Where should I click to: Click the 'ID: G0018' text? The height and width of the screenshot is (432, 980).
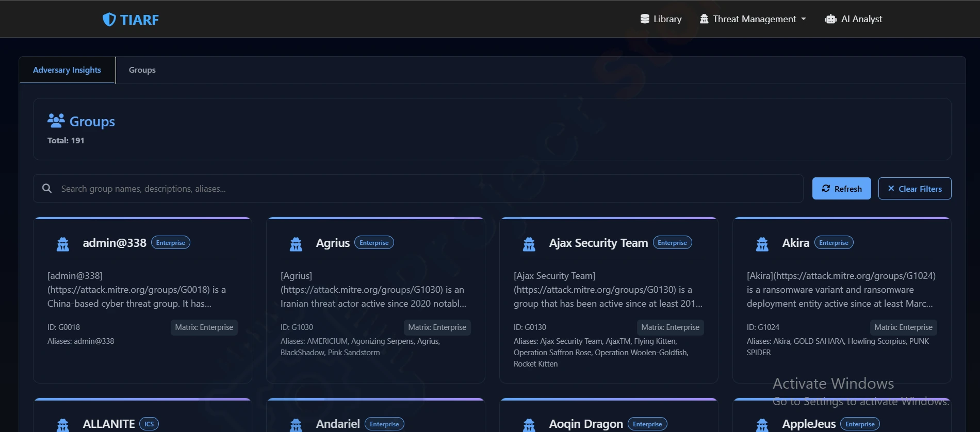click(64, 327)
